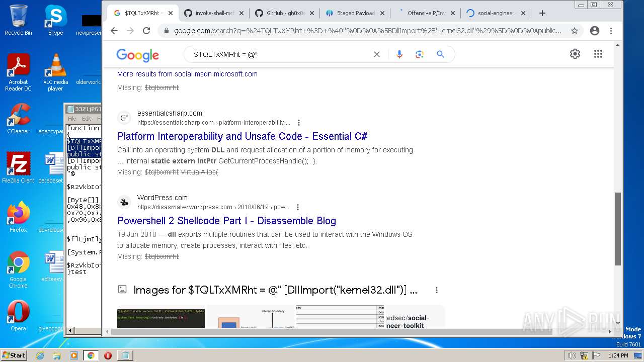Image resolution: width=644 pixels, height=362 pixels.
Task: Search by image with Google Lens icon
Action: 420,54
